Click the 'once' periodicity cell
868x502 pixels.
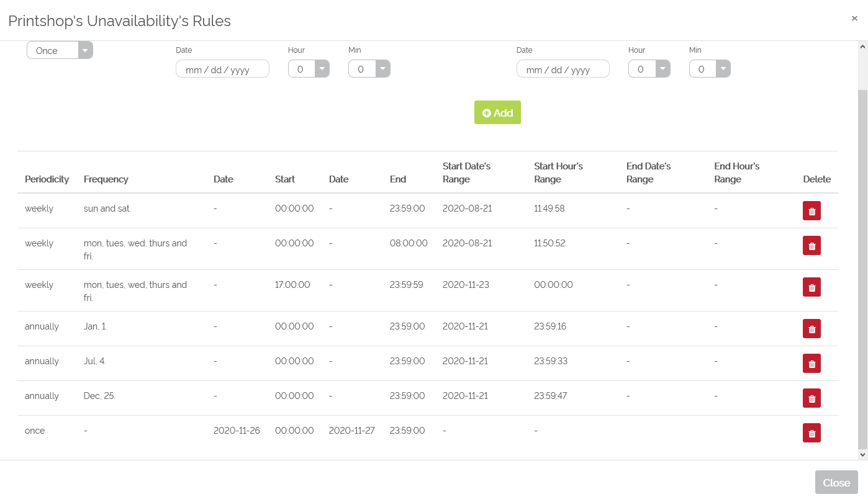coord(35,431)
